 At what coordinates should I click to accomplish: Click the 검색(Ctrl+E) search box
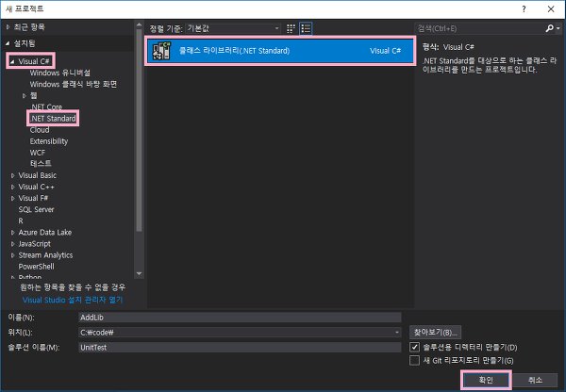(480, 28)
